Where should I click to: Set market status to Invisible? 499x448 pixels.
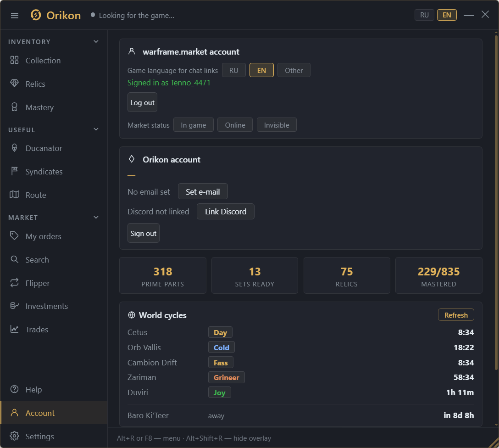pos(277,125)
